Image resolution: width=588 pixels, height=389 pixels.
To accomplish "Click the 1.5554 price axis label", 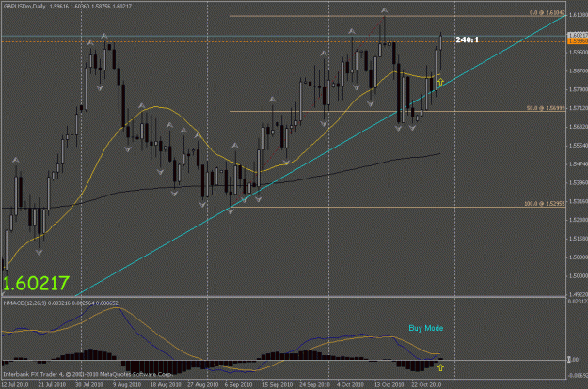I will 579,146.
